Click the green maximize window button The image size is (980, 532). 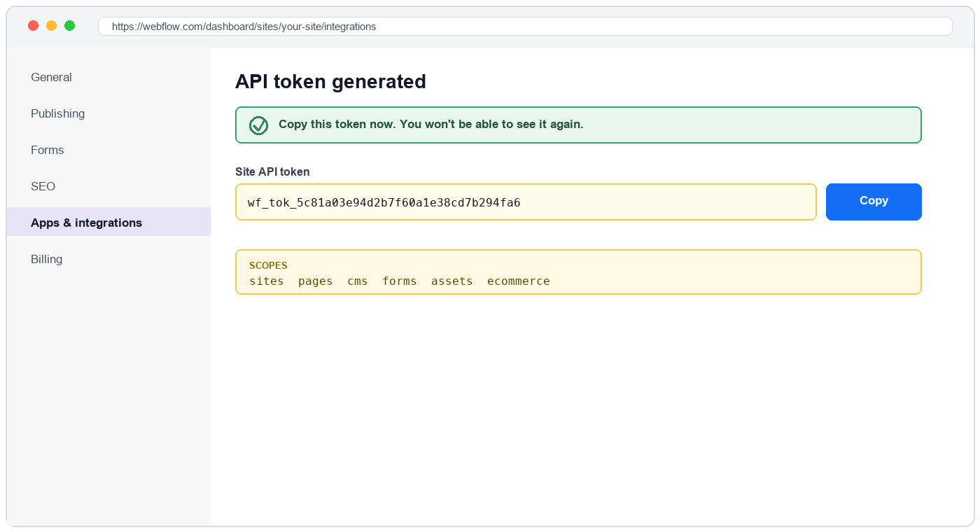click(69, 26)
